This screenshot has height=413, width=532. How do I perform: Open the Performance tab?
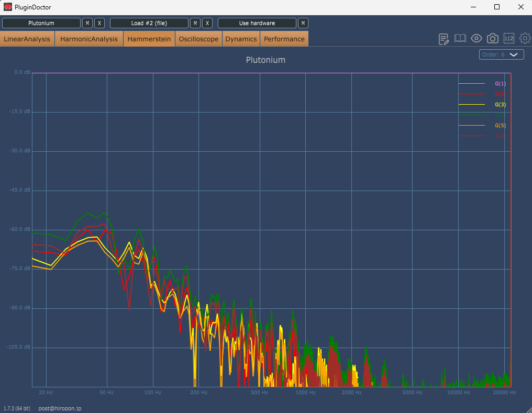[x=284, y=39]
